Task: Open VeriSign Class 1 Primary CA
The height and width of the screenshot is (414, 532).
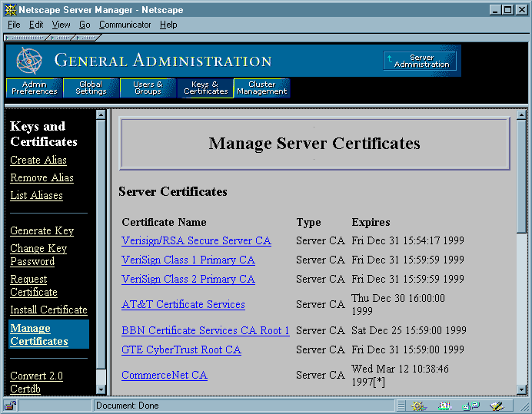Action: point(188,260)
